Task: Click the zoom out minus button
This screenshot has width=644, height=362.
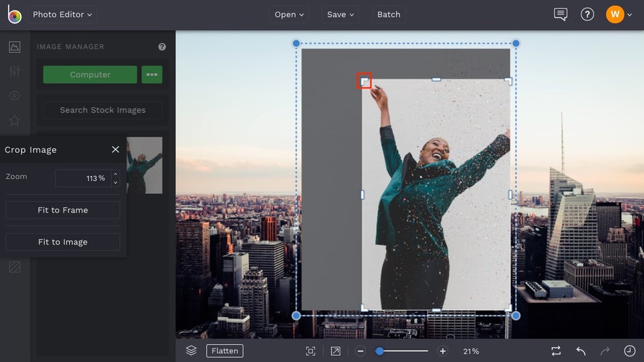Action: [361, 351]
